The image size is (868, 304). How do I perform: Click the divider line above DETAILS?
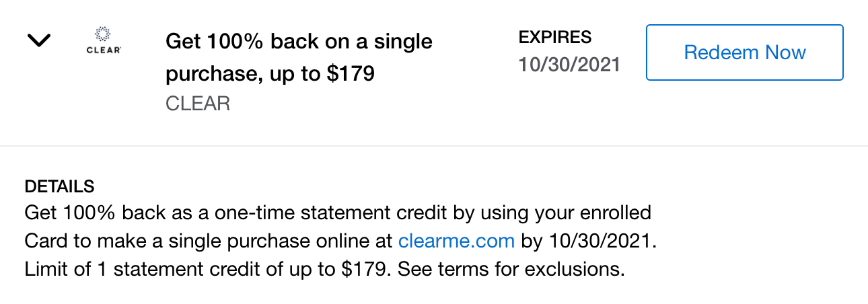[434, 146]
